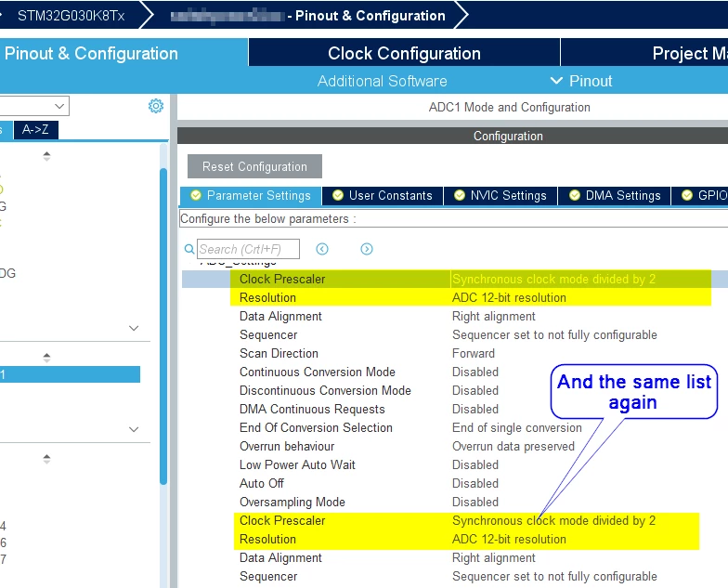Open the Additional Software menu
728x588 pixels.
(x=383, y=82)
